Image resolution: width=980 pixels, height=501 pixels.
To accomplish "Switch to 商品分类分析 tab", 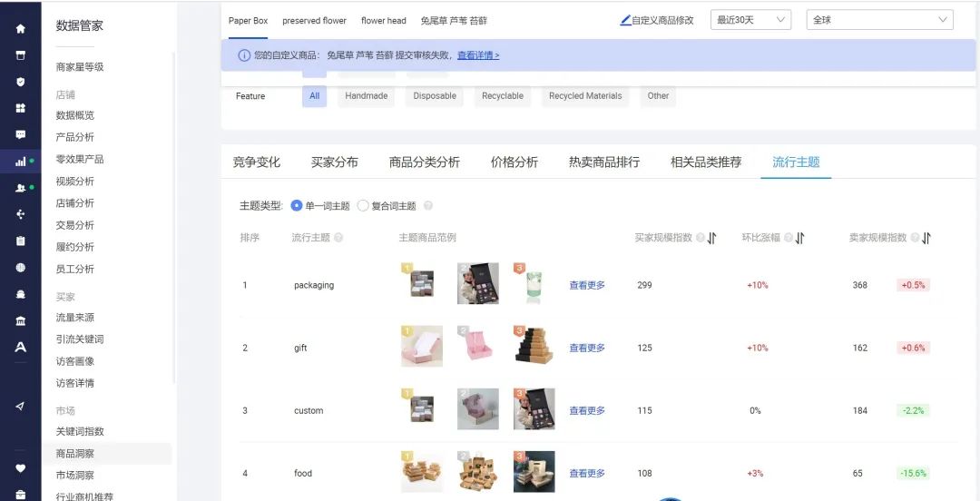I will coord(425,162).
